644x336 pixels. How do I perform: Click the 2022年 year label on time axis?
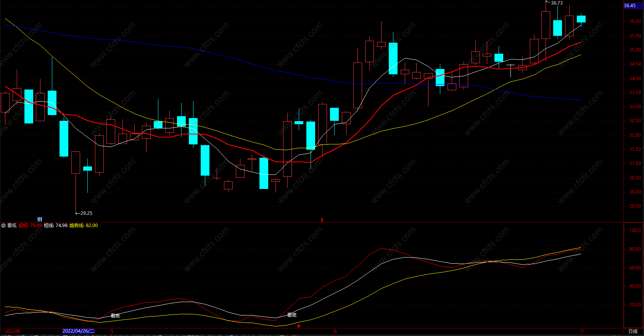13,331
